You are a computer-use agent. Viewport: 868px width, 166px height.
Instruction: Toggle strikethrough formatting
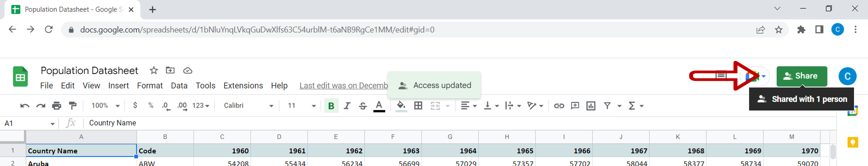[x=362, y=106]
